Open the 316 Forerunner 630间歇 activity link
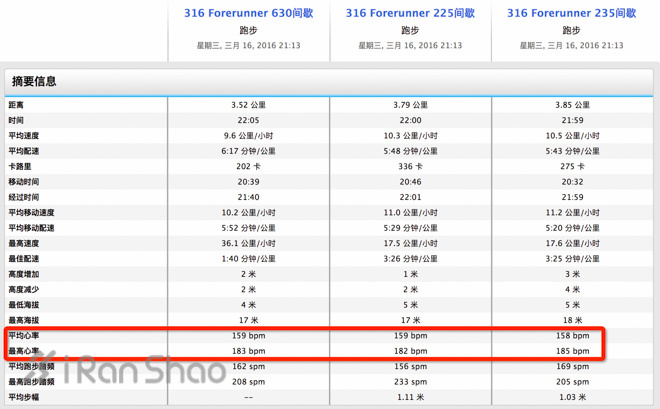 click(248, 13)
